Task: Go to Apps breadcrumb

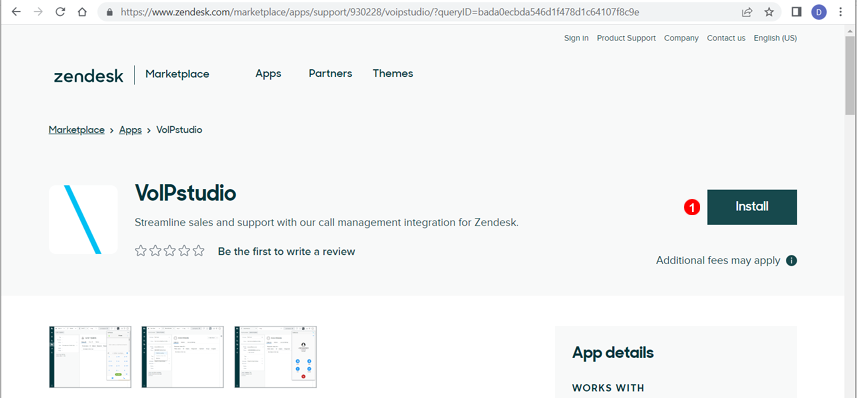Action: [130, 130]
